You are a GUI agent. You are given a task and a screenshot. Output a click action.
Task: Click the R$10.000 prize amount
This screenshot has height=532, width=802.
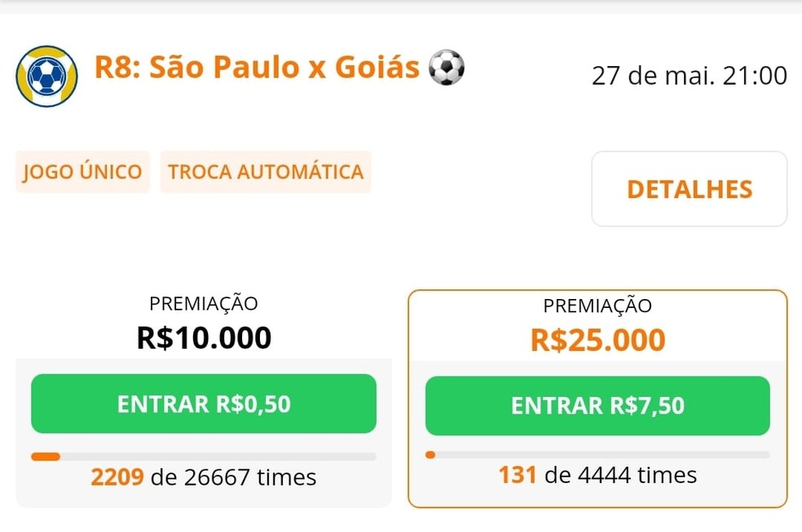203,338
